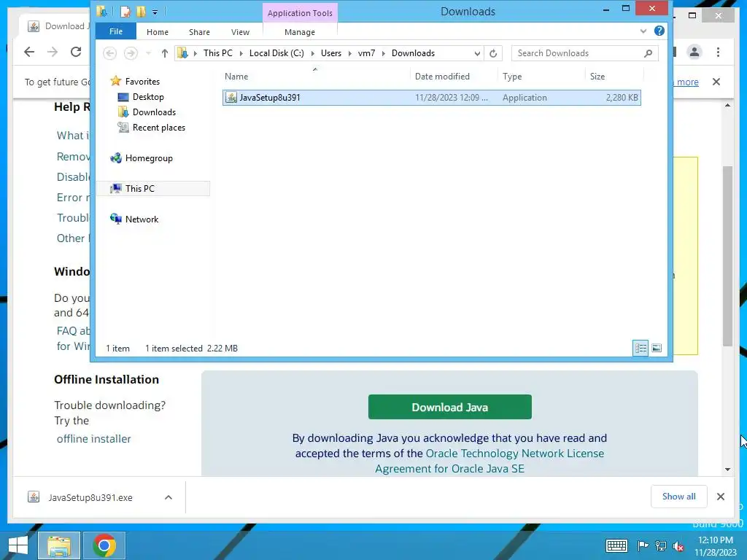Image resolution: width=747 pixels, height=560 pixels.
Task: Switch to large icons view
Action: (x=657, y=348)
